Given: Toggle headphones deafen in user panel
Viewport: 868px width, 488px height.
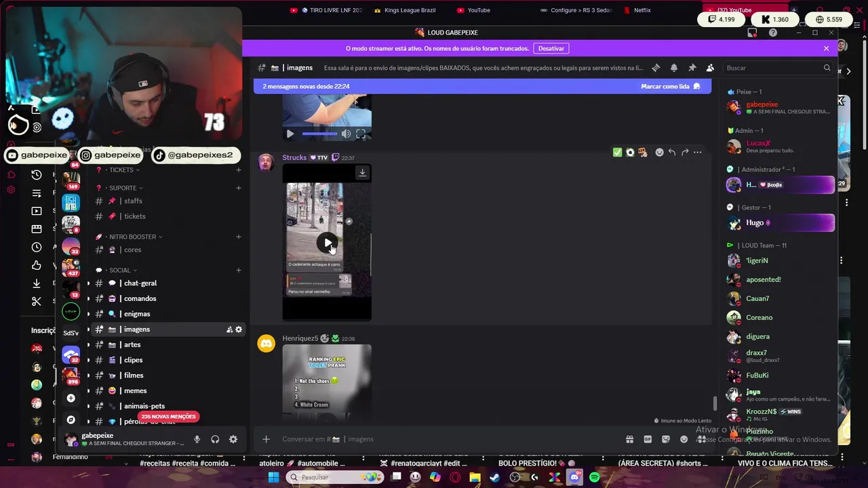Looking at the screenshot, I should (215, 439).
